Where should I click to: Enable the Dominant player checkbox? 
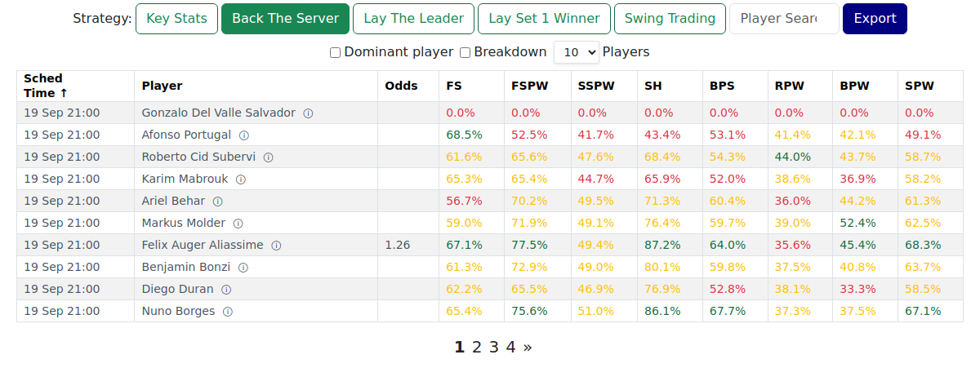coord(335,52)
